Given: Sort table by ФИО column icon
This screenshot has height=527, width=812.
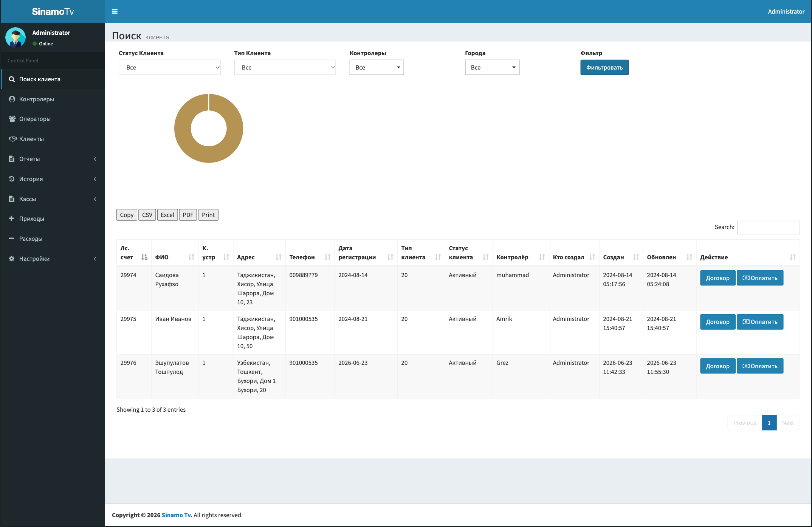Looking at the screenshot, I should coord(191,257).
